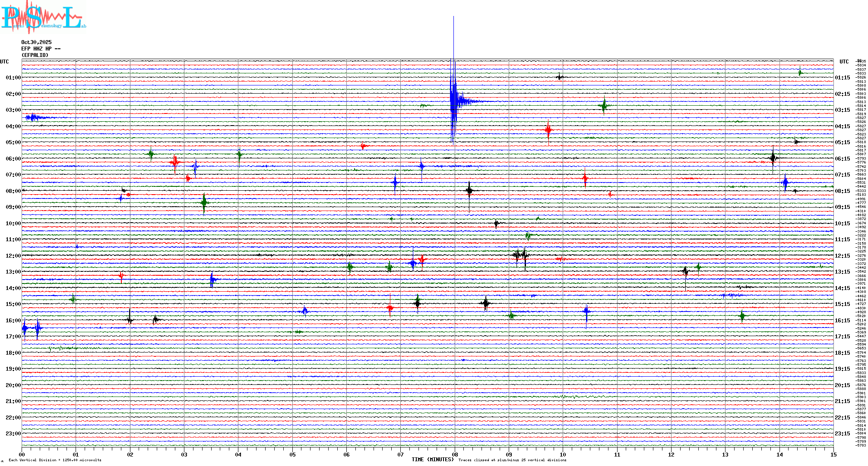Click the Each Vertical Division scale note
The height and width of the screenshot is (466, 868).
(55, 460)
